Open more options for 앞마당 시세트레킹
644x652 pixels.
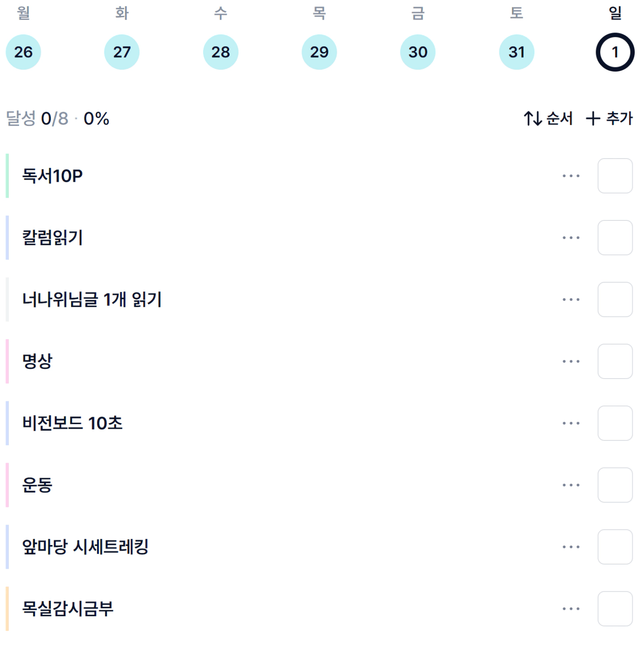(x=571, y=547)
